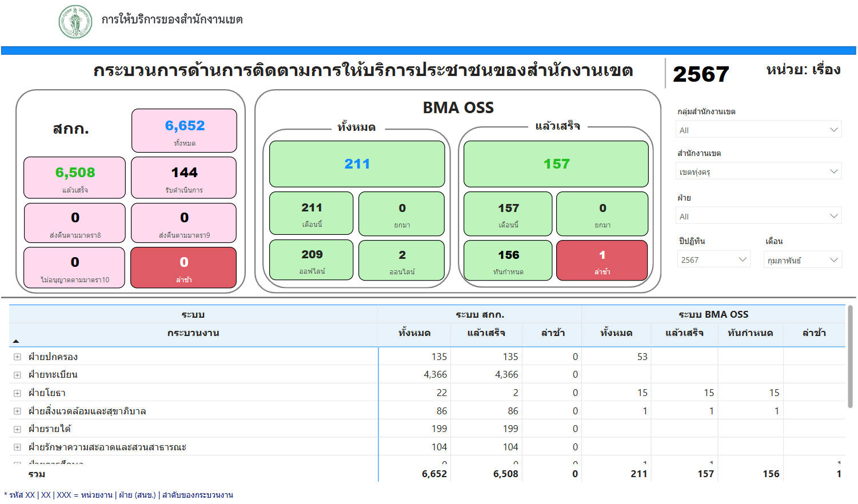The image size is (858, 504).
Task: Click sort arrow under กระบวนงาน header
Action: (x=16, y=341)
